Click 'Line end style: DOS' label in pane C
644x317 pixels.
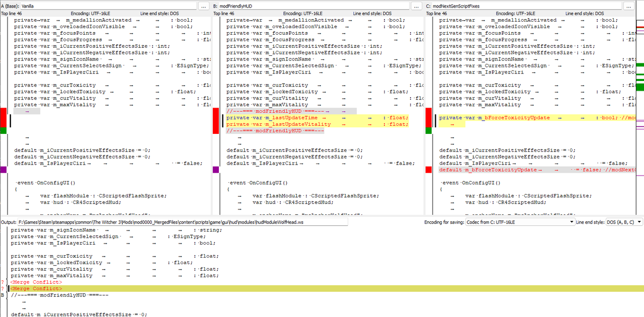pyautogui.click(x=585, y=14)
